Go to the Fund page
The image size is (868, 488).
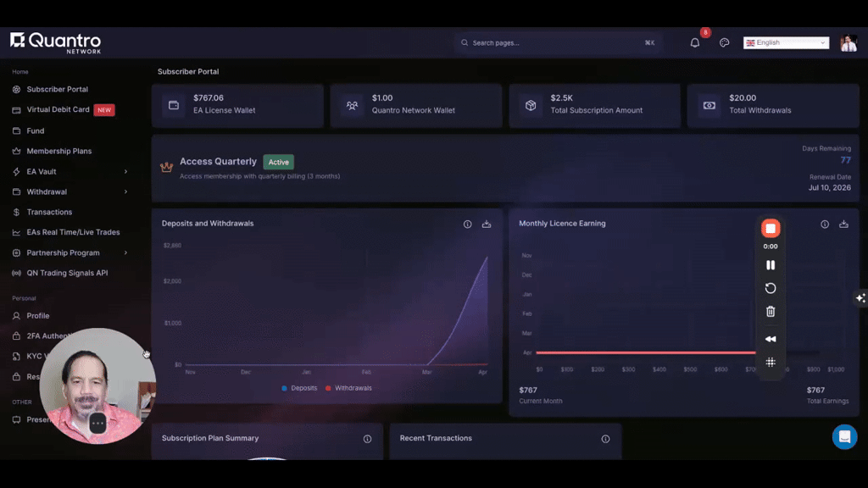click(36, 130)
